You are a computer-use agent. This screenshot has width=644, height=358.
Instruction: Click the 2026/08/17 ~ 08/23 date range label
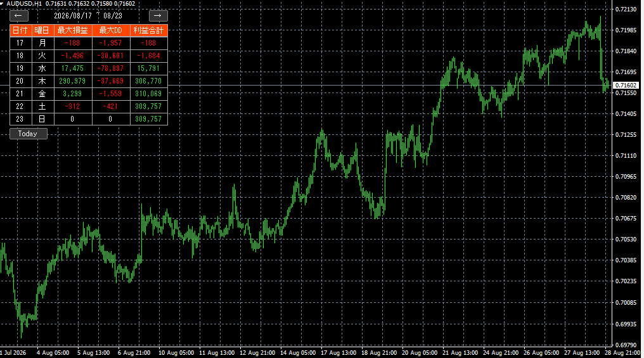[x=88, y=16]
